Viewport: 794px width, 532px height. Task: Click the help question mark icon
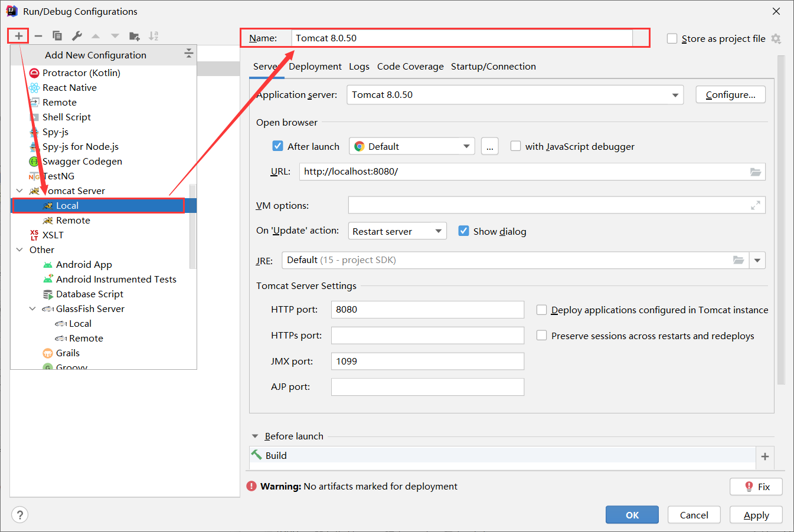coord(19,514)
